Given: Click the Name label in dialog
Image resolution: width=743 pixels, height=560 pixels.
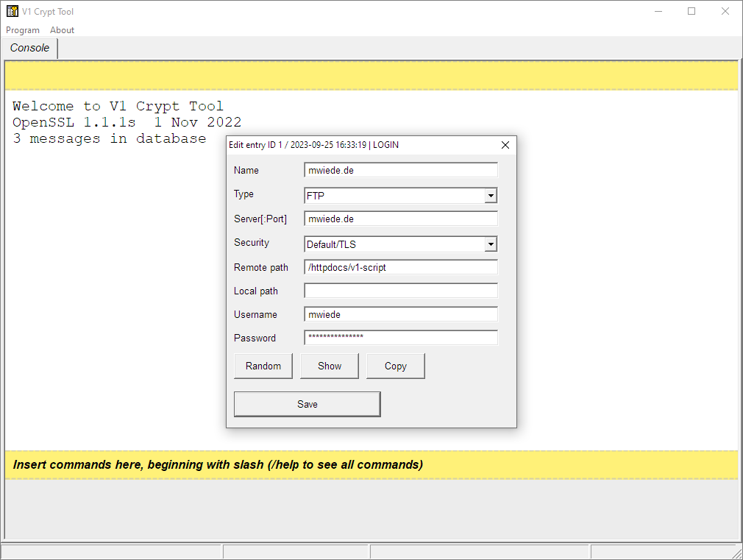Looking at the screenshot, I should coord(246,170).
